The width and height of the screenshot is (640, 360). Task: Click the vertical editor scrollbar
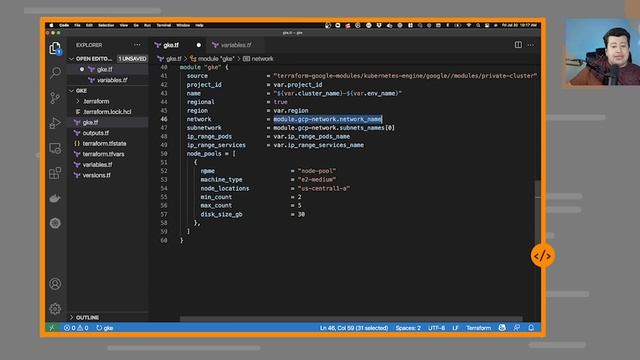coord(538,212)
